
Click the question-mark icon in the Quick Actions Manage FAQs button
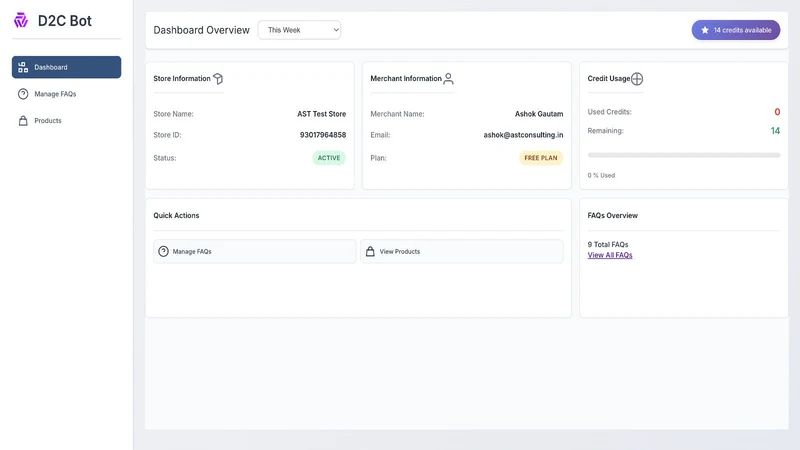163,252
